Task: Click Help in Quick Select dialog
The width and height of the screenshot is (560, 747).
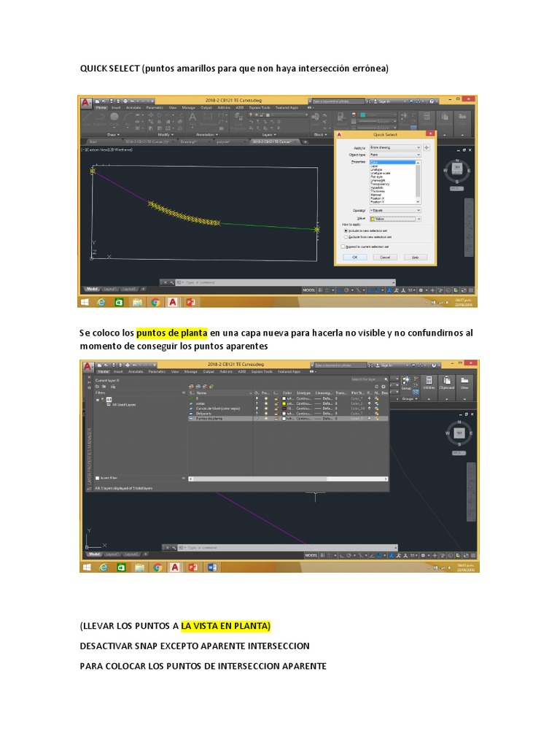Action: click(415, 258)
